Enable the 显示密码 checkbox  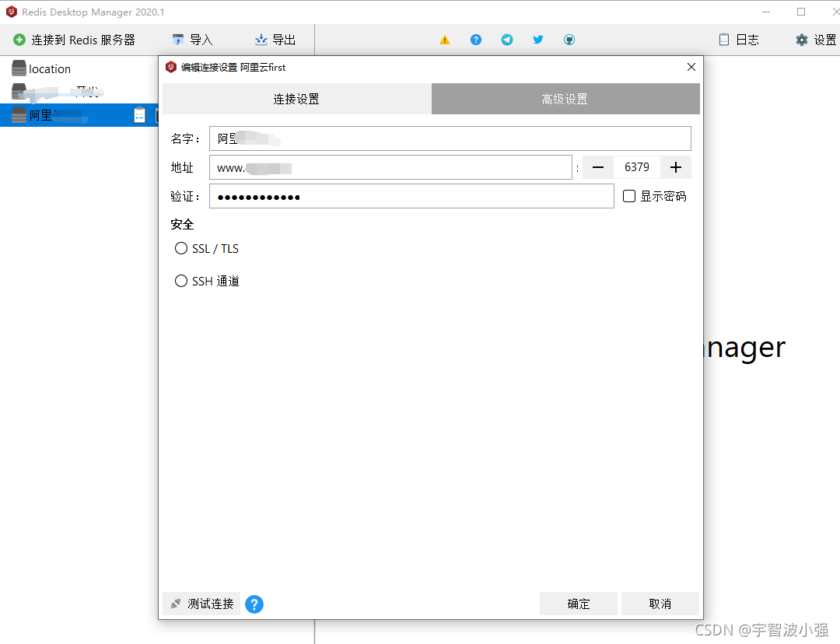pyautogui.click(x=629, y=196)
